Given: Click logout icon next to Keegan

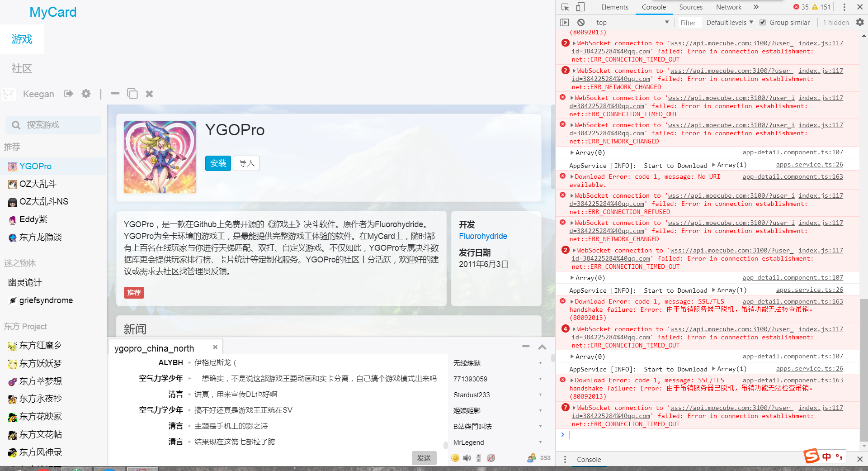Looking at the screenshot, I should 68,94.
